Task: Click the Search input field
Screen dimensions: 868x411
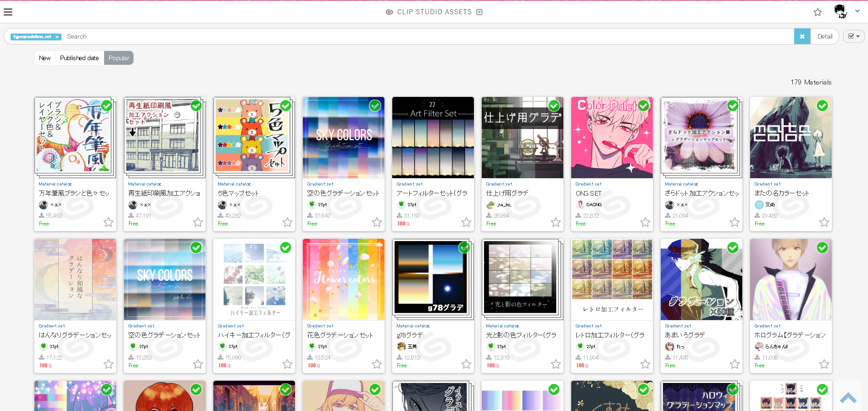Action: click(x=429, y=36)
